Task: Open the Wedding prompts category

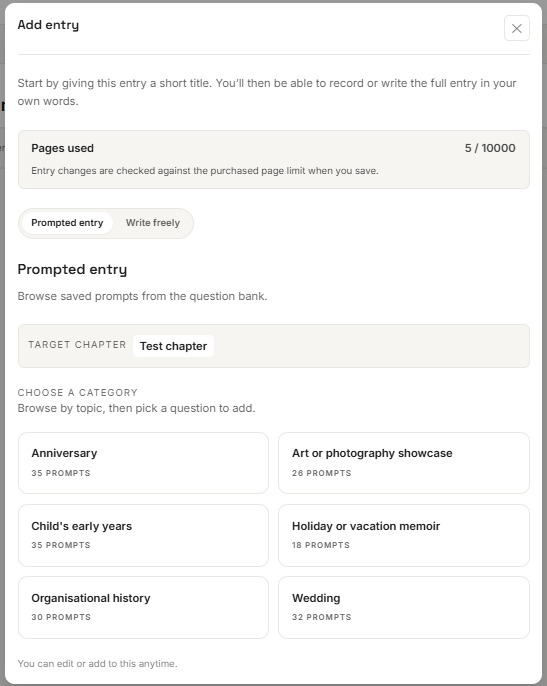Action: 404,607
